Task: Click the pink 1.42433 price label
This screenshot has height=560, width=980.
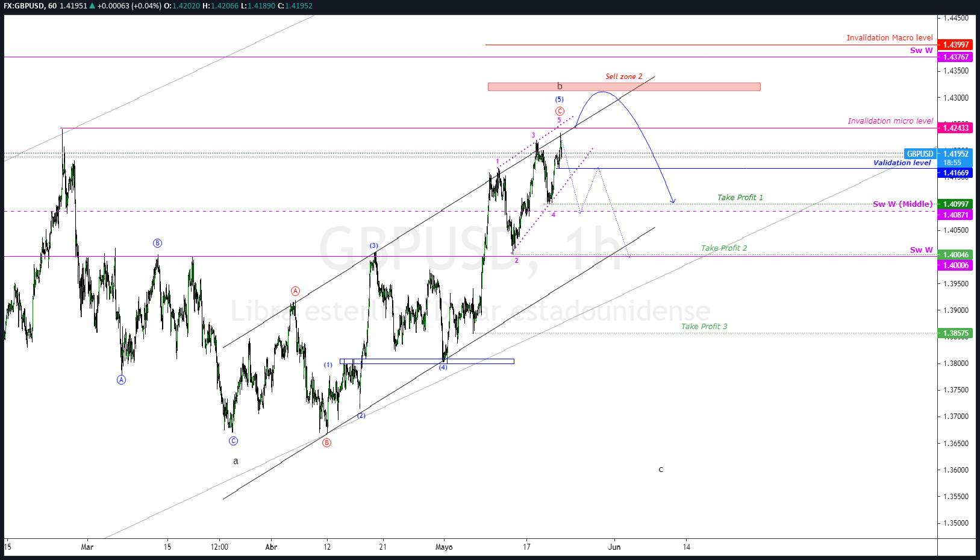Action: [x=955, y=128]
